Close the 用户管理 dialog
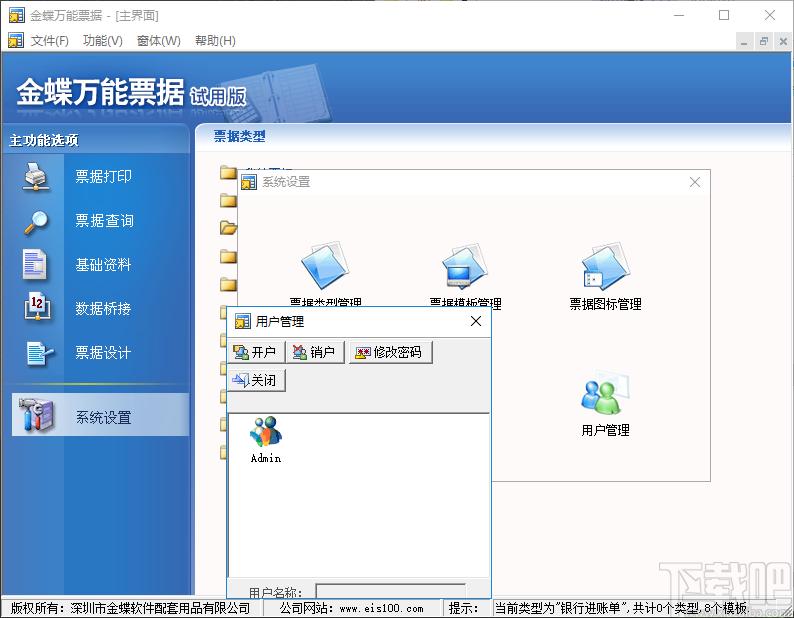The height and width of the screenshot is (618, 794). 475,321
